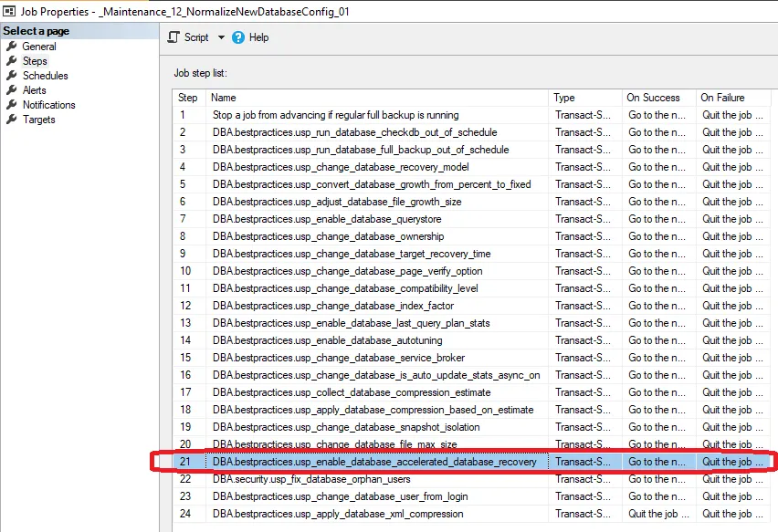Select step 24 usp_apply_database_xml_compression

tap(338, 514)
